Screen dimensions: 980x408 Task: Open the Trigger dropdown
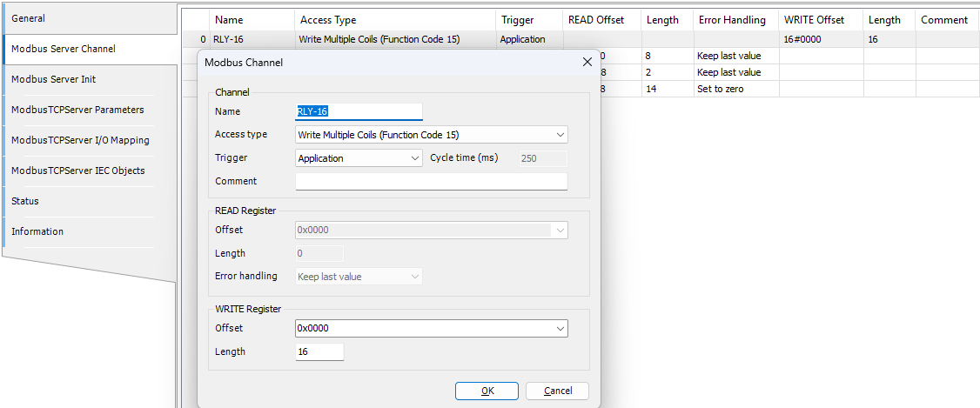(359, 158)
